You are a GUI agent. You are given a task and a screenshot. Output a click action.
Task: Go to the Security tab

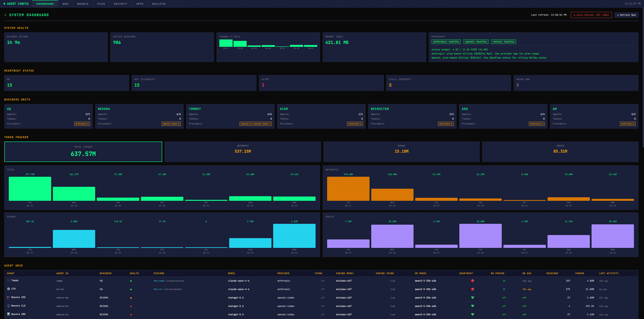click(x=121, y=4)
